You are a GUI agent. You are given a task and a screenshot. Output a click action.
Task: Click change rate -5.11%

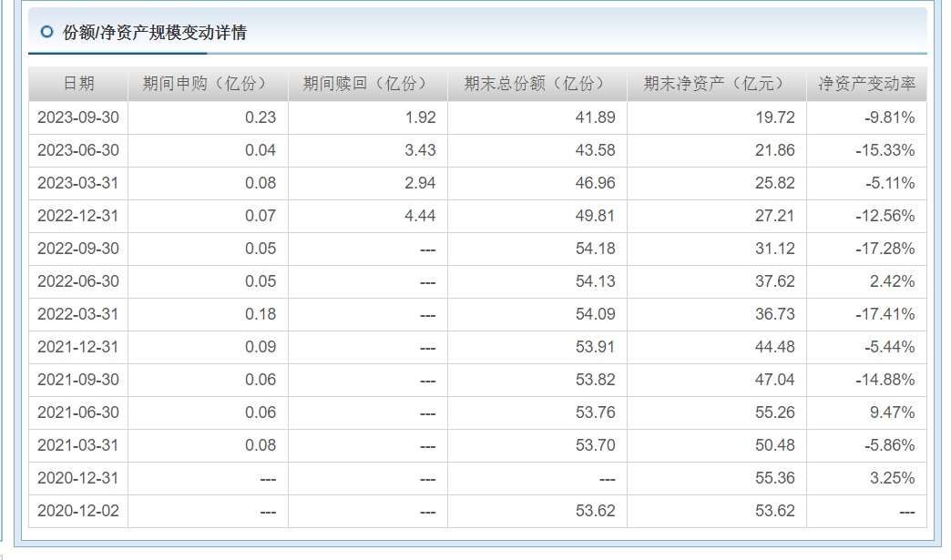click(890, 183)
